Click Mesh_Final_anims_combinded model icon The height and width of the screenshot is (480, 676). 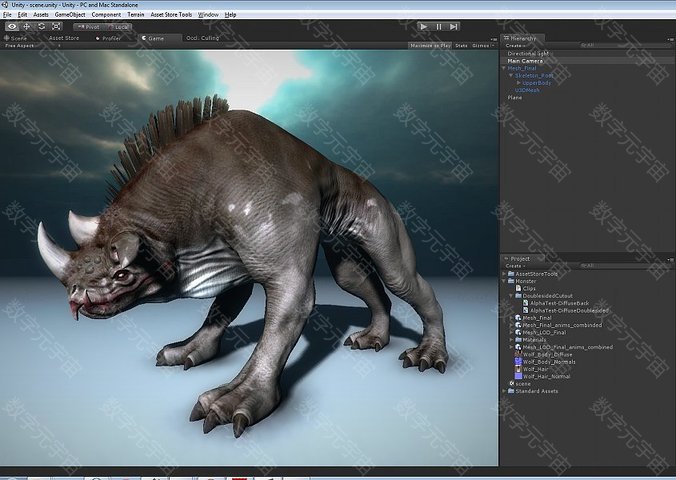(518, 325)
